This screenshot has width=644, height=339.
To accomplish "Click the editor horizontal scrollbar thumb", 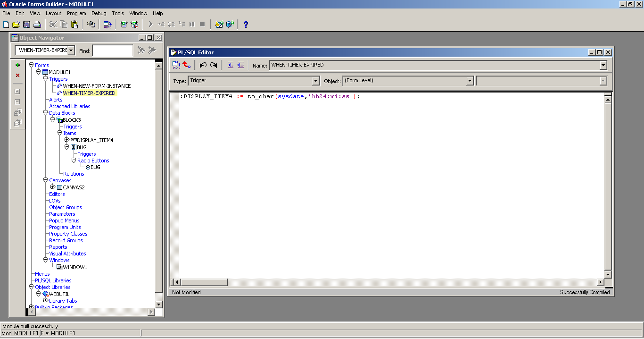I will [x=204, y=282].
